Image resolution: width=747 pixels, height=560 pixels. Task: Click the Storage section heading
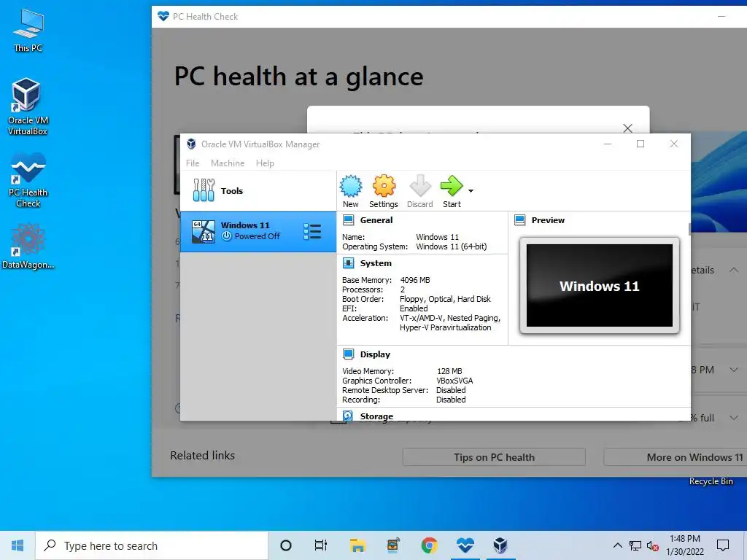(377, 416)
